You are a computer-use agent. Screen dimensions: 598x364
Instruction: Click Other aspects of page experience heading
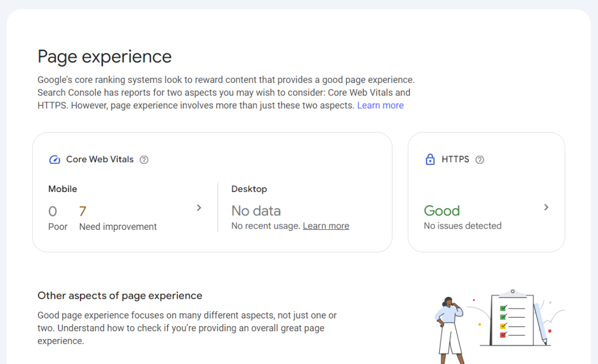click(120, 296)
